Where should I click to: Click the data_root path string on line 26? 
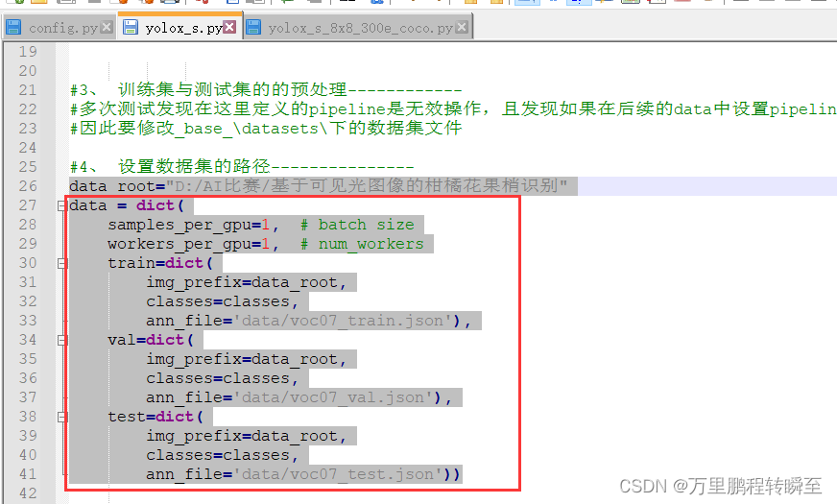click(367, 186)
